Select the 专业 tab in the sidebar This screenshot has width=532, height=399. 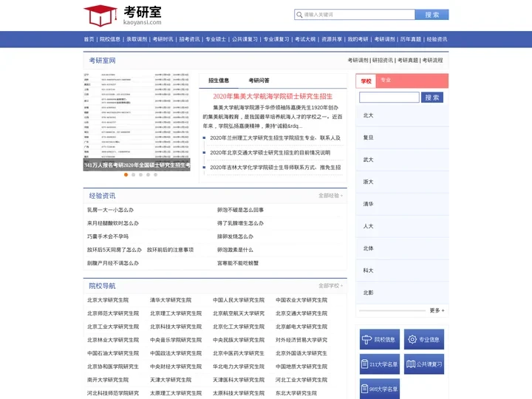click(386, 80)
